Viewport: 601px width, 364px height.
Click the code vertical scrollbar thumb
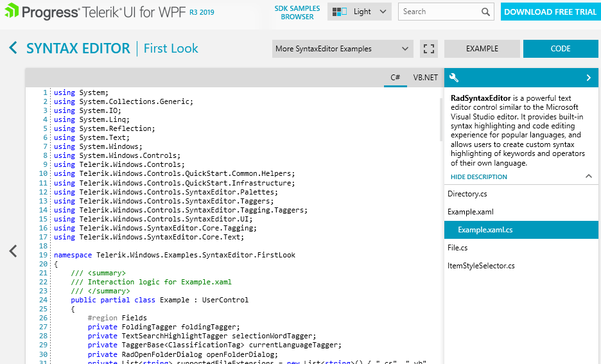click(x=440, y=119)
